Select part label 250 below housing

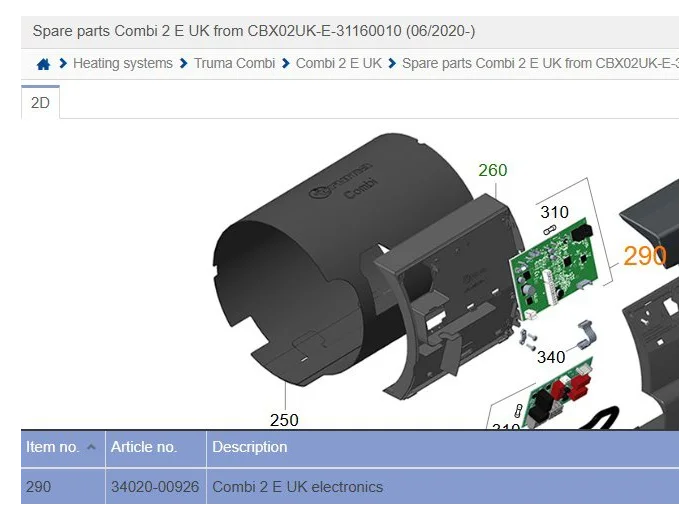tap(284, 420)
